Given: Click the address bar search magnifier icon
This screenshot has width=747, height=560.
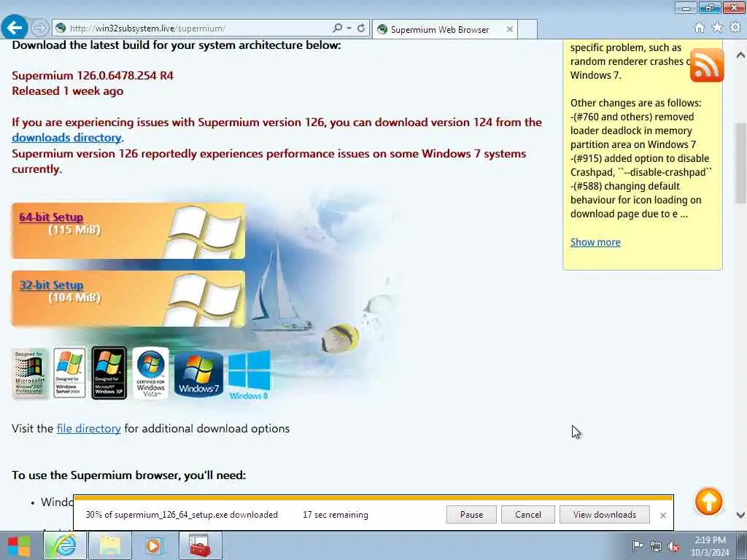Looking at the screenshot, I should pyautogui.click(x=337, y=28).
